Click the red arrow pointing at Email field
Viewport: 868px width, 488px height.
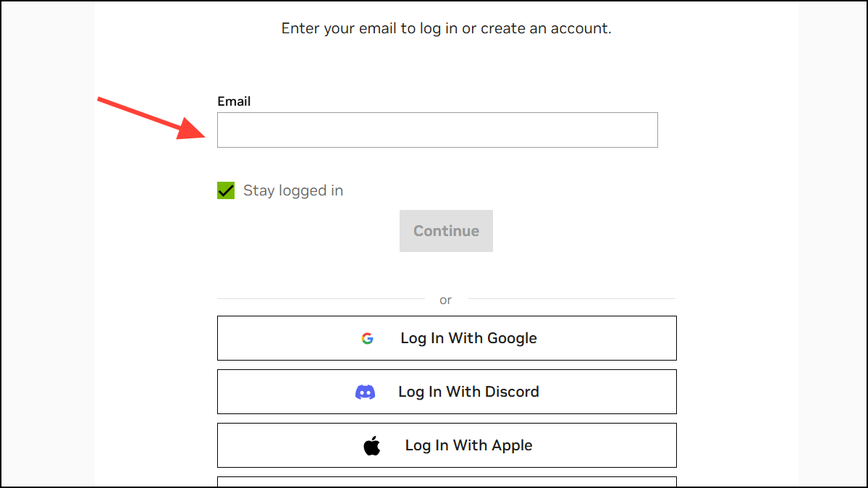point(151,119)
